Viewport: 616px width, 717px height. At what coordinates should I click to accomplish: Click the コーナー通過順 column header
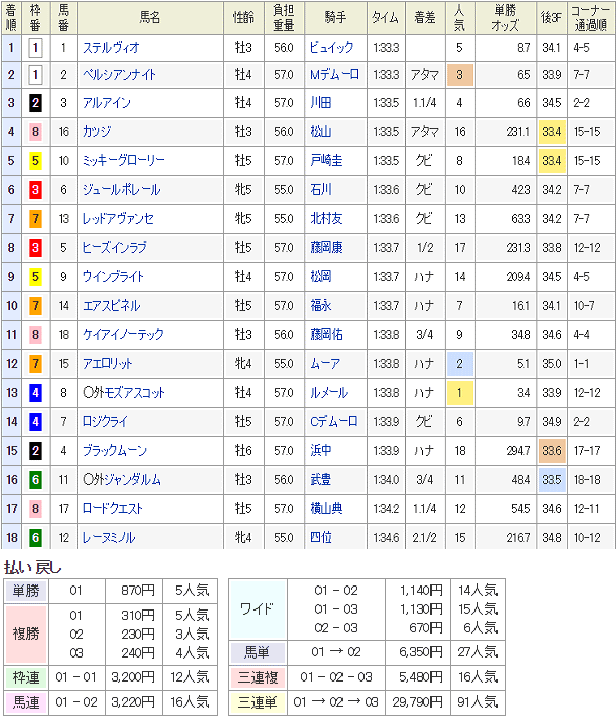pos(590,18)
